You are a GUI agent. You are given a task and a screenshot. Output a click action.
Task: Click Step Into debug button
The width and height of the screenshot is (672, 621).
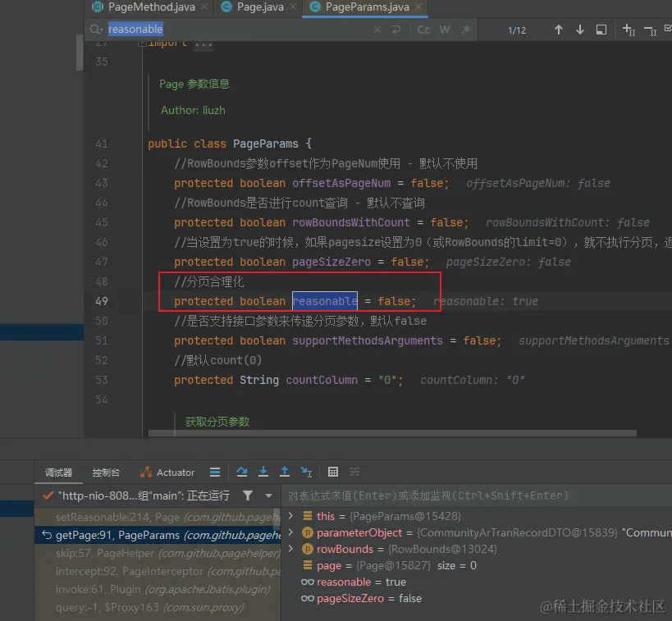click(263, 472)
